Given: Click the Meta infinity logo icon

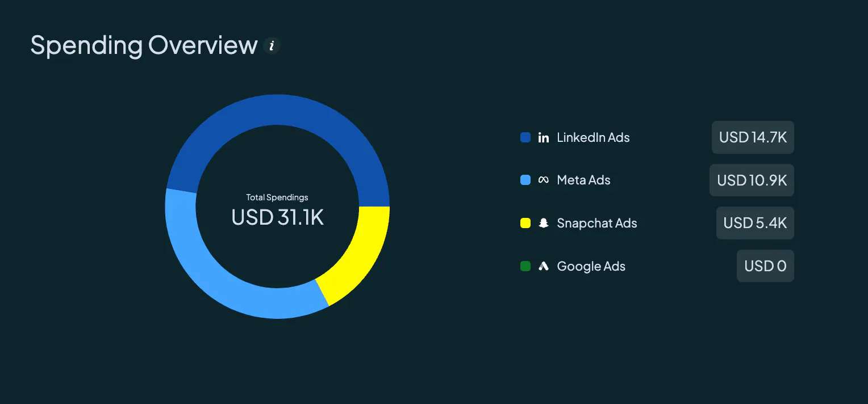Looking at the screenshot, I should (544, 180).
